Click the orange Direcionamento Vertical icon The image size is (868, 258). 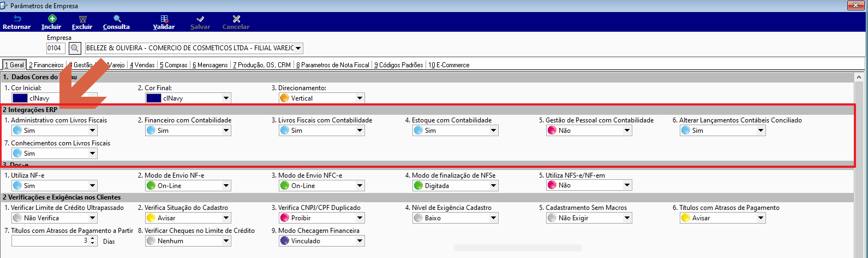(x=284, y=98)
